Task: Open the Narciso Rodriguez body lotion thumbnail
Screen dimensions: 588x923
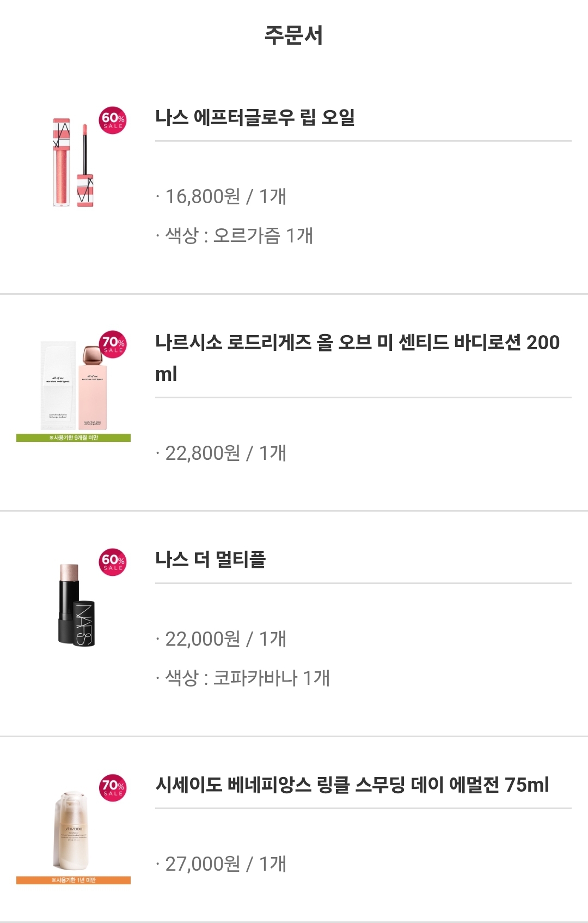Action: (73, 385)
